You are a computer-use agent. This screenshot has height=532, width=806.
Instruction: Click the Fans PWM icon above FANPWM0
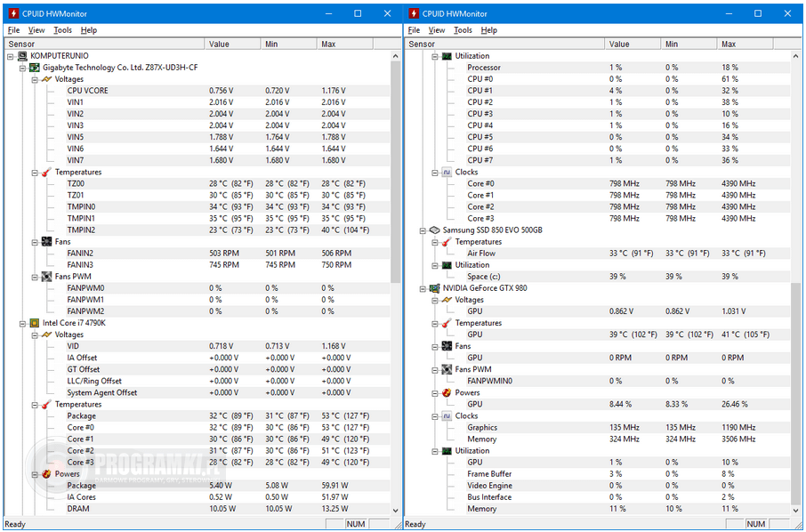47,277
